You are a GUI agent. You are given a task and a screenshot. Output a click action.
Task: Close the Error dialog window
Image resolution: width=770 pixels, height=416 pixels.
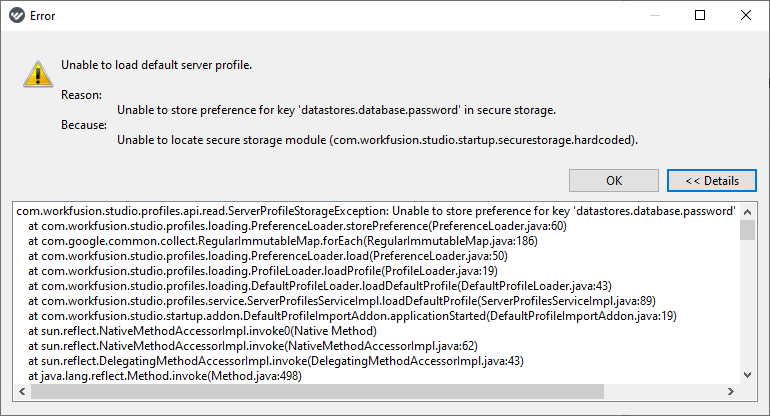coord(745,15)
